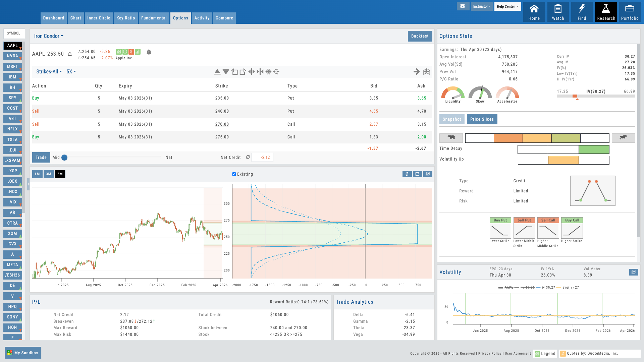This screenshot has height=362, width=644.
Task: Switch to the Activity tab
Action: pyautogui.click(x=202, y=18)
